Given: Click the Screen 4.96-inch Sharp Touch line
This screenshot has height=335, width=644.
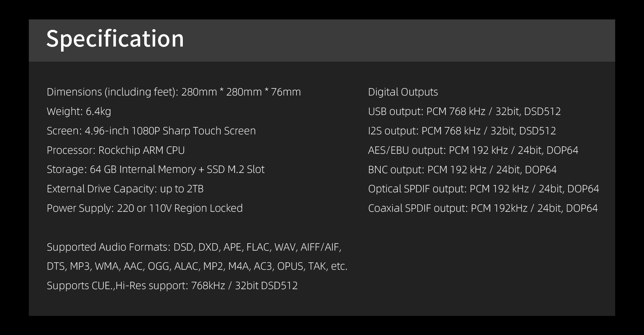Looking at the screenshot, I should pyautogui.click(x=151, y=131).
